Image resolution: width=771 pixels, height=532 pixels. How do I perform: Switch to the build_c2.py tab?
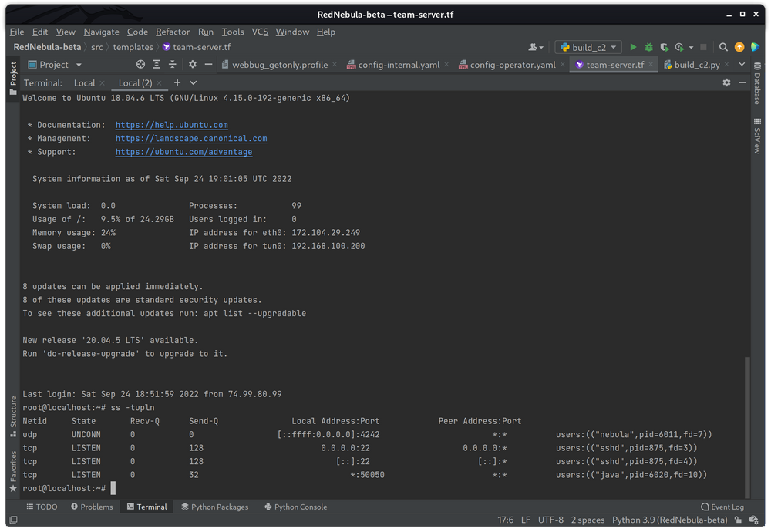699,65
